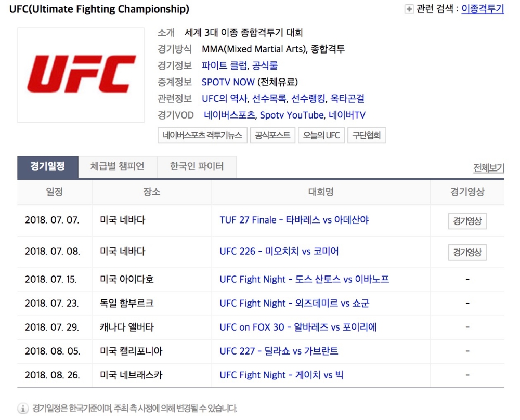Open UFC의 역사 link
520x420 pixels.
(225, 98)
